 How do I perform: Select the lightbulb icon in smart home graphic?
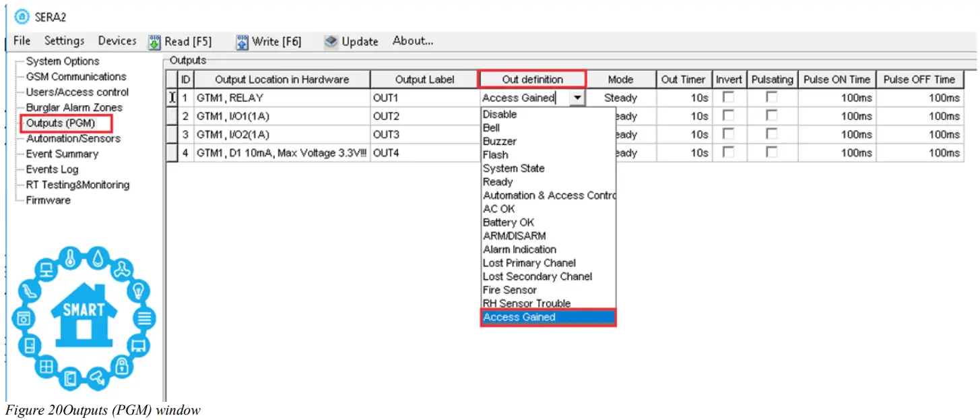138,290
